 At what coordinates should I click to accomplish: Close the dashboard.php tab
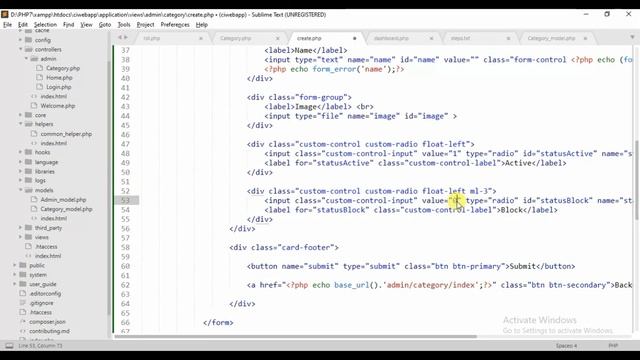point(431,38)
